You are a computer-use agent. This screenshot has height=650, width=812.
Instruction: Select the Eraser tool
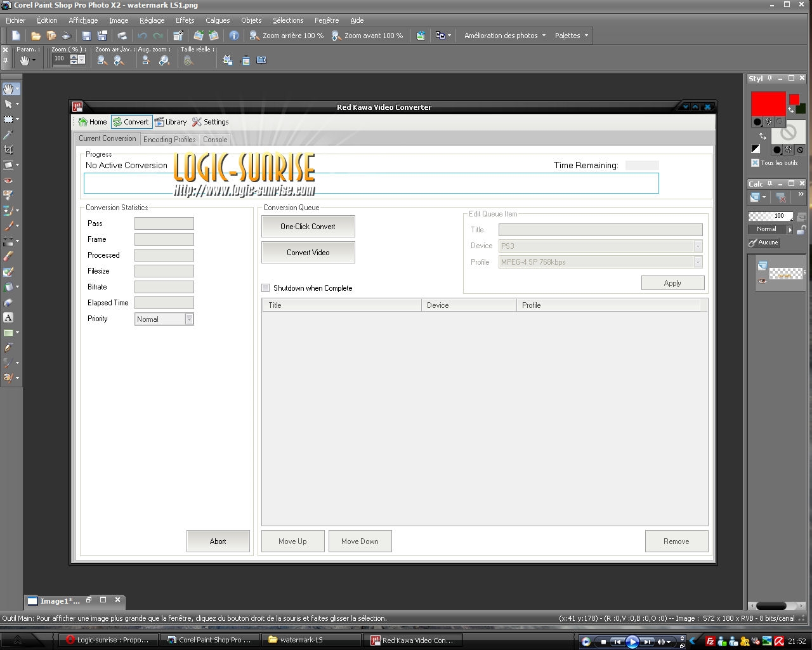pyautogui.click(x=8, y=256)
